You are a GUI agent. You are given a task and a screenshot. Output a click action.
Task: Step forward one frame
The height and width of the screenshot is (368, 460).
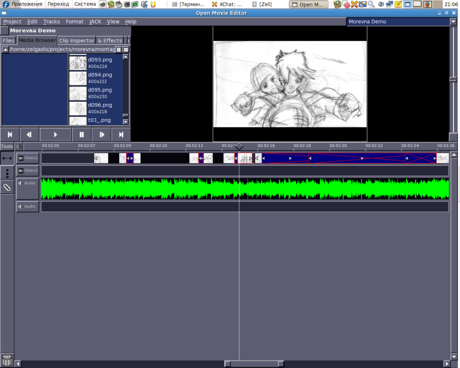tap(102, 134)
